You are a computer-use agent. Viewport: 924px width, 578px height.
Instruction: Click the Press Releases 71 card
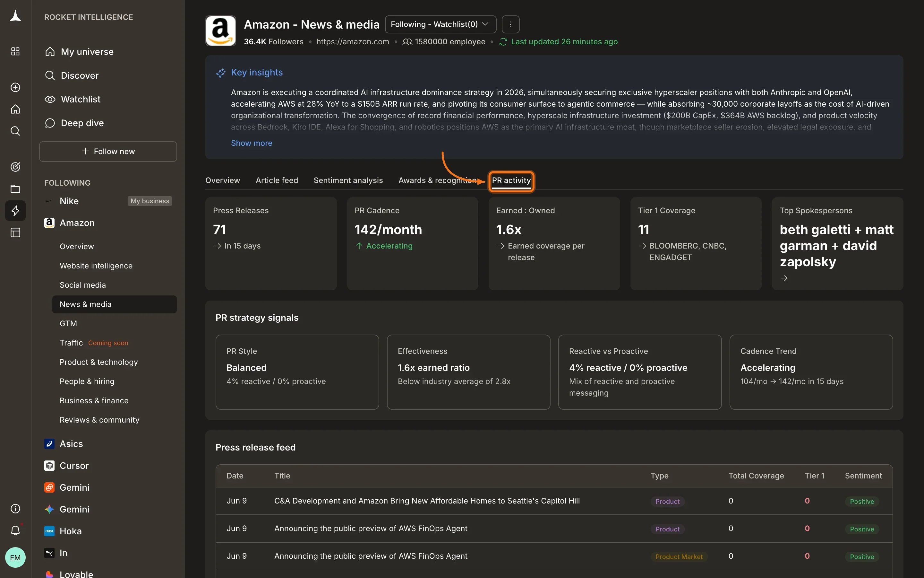coord(271,243)
